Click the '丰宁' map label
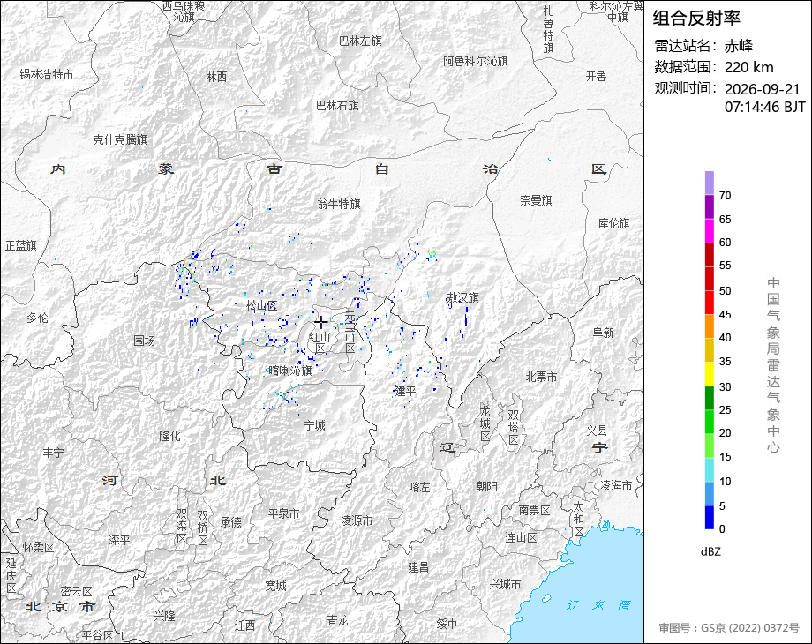 pyautogui.click(x=53, y=453)
